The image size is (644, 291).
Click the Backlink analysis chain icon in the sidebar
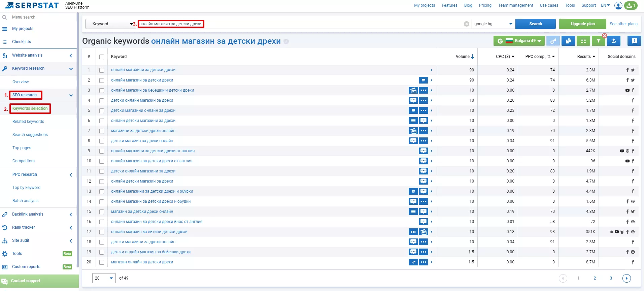click(5, 214)
